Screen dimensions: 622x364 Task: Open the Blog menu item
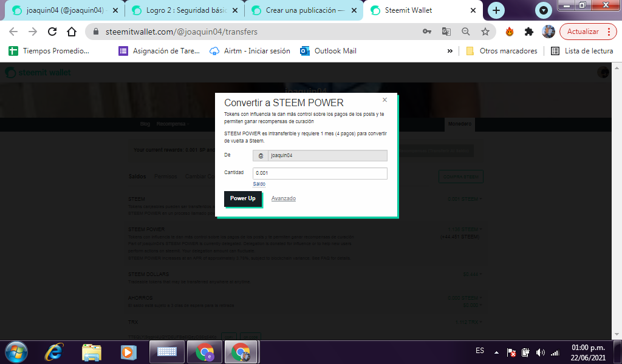pyautogui.click(x=145, y=124)
